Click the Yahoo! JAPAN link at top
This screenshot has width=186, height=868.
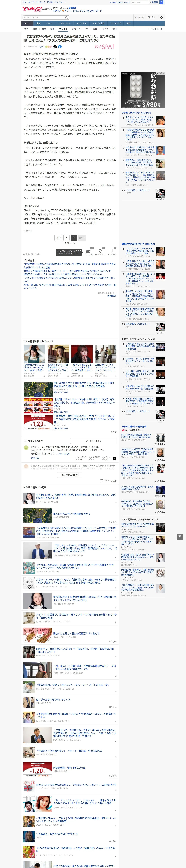pos(116,2)
